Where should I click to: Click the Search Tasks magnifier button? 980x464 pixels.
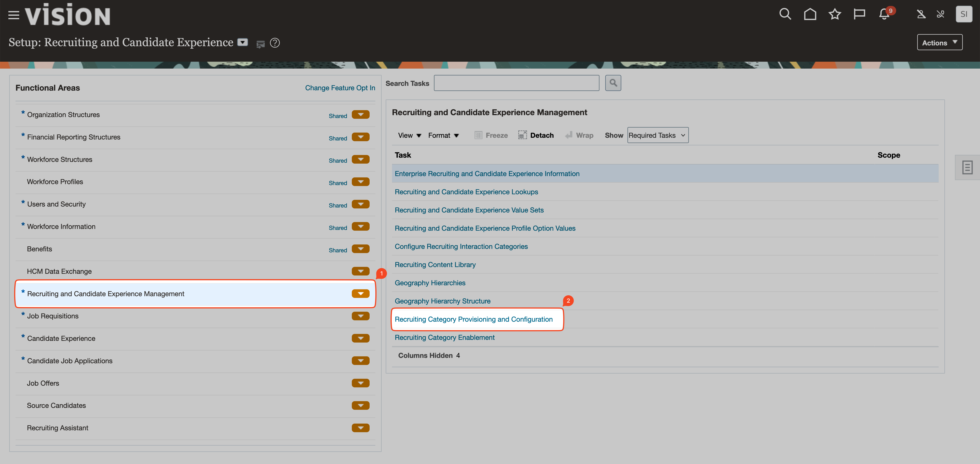(613, 83)
